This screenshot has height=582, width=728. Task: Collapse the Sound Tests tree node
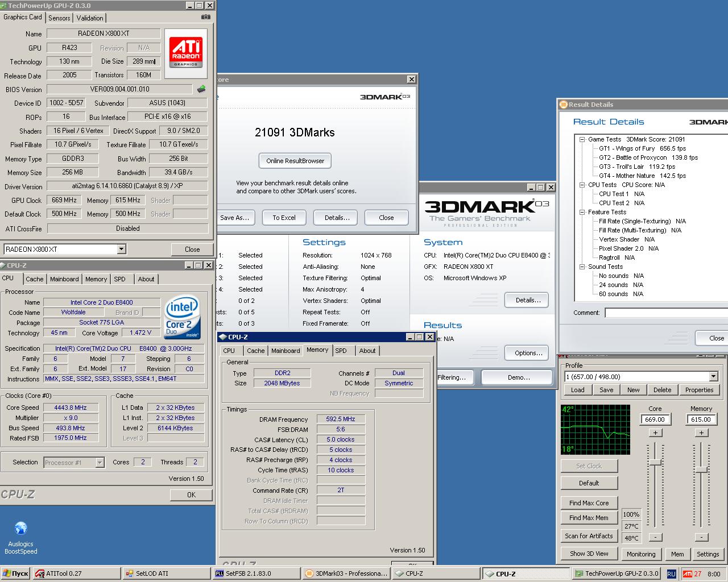(582, 267)
